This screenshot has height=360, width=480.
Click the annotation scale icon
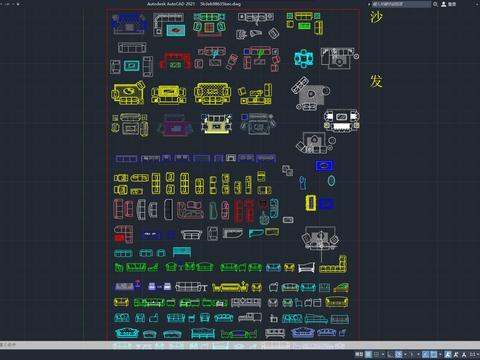coord(464,354)
